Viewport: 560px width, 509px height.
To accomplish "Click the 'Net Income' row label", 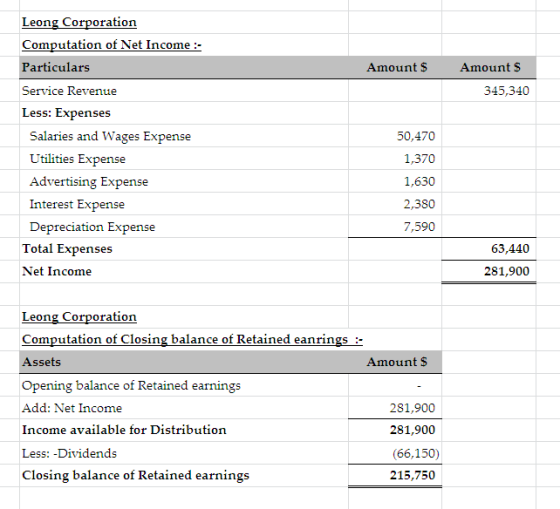I will coord(57,271).
